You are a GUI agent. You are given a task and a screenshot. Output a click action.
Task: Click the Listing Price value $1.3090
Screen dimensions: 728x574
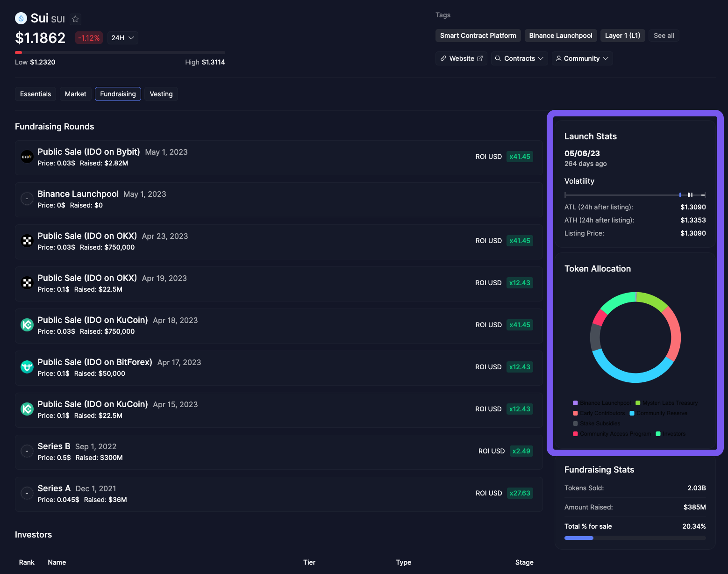[x=693, y=233]
